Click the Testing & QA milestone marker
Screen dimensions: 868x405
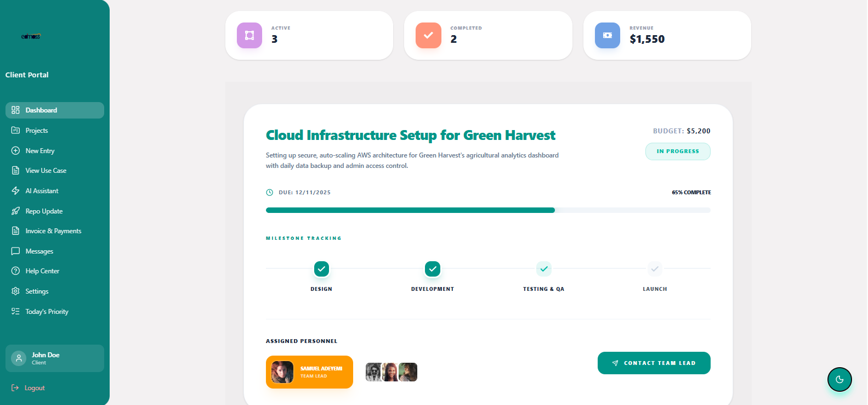[x=544, y=269]
